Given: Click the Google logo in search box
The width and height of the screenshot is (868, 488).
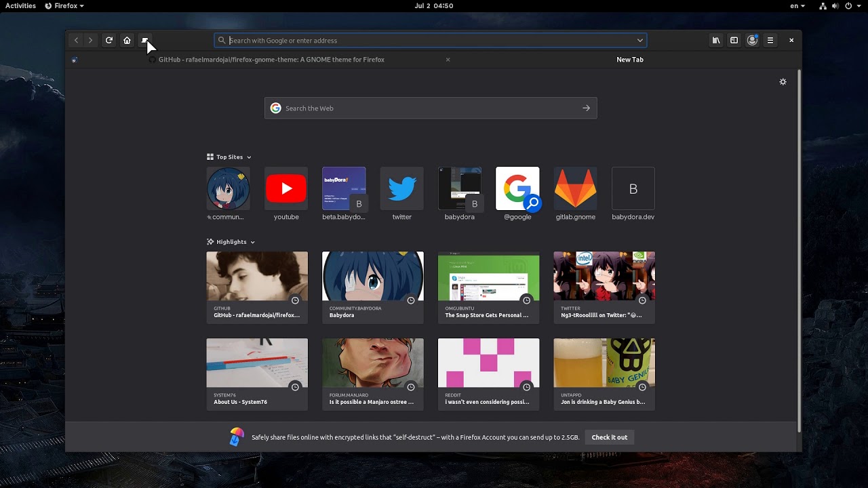Looking at the screenshot, I should coord(275,108).
